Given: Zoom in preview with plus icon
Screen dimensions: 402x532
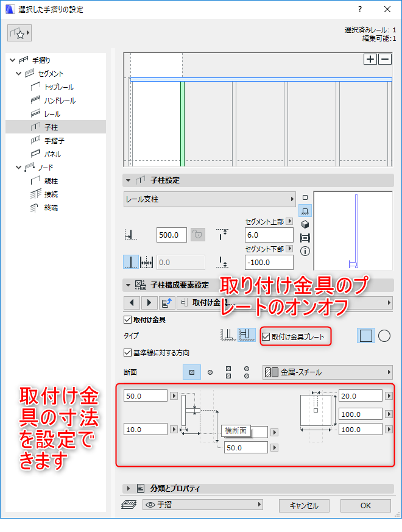Looking at the screenshot, I should [370, 59].
